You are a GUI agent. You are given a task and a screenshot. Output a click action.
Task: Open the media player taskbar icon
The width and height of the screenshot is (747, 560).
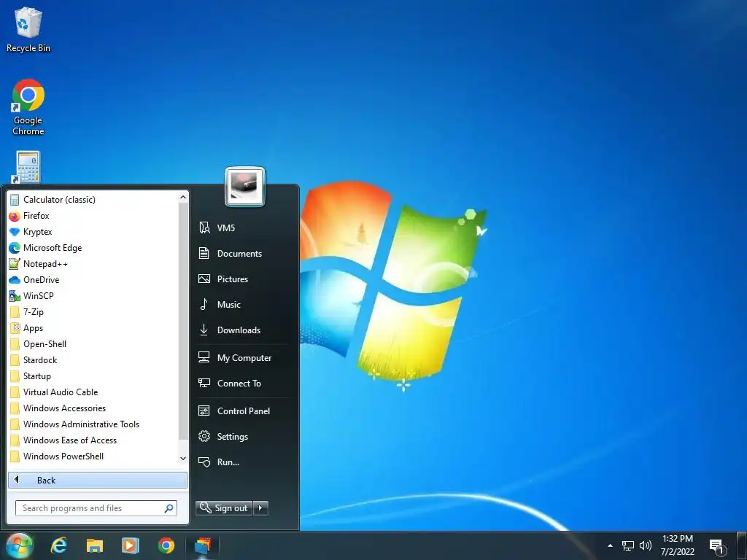coord(130,545)
